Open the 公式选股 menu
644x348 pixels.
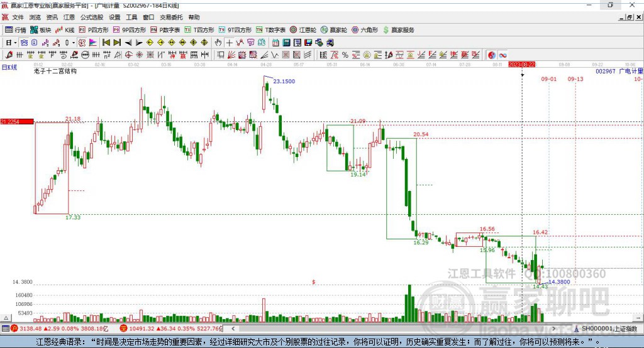pyautogui.click(x=92, y=17)
